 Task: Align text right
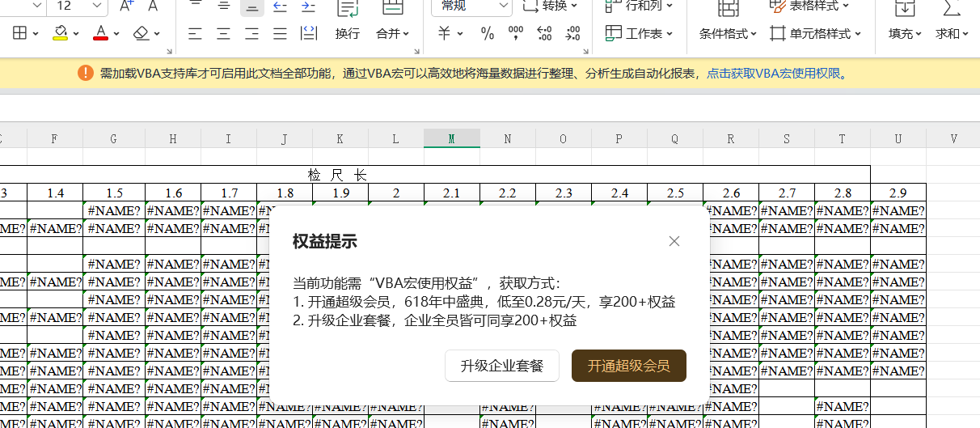pos(252,33)
